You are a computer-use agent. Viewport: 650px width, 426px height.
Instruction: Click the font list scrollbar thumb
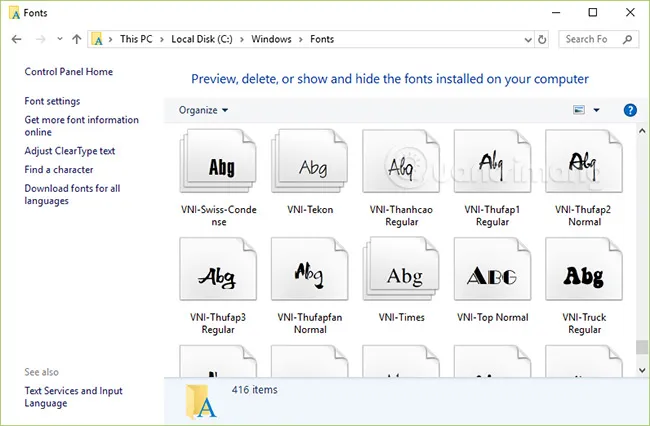(642, 347)
